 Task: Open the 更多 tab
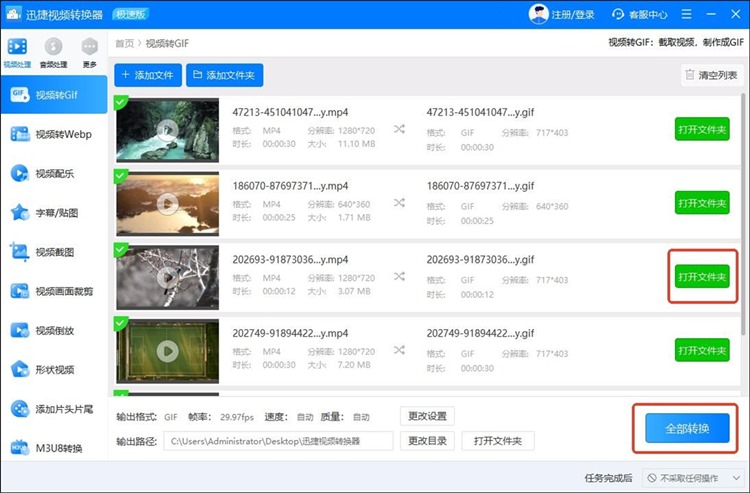tap(89, 53)
